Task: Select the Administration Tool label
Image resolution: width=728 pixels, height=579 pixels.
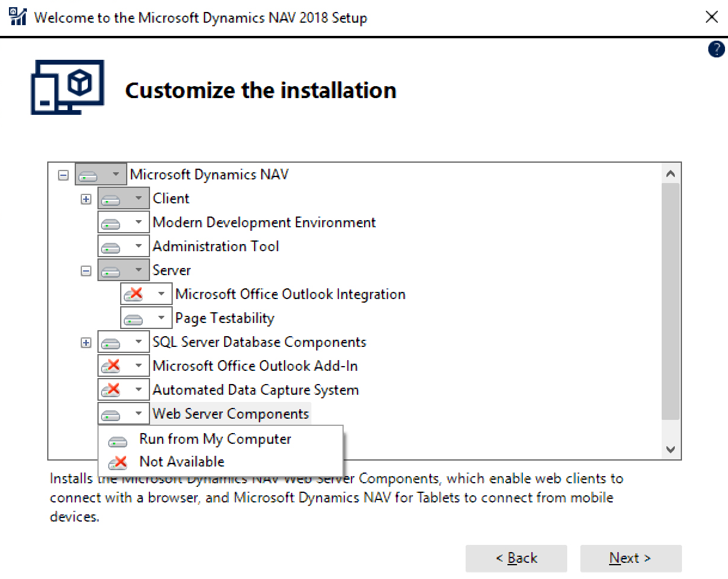Action: click(x=216, y=246)
